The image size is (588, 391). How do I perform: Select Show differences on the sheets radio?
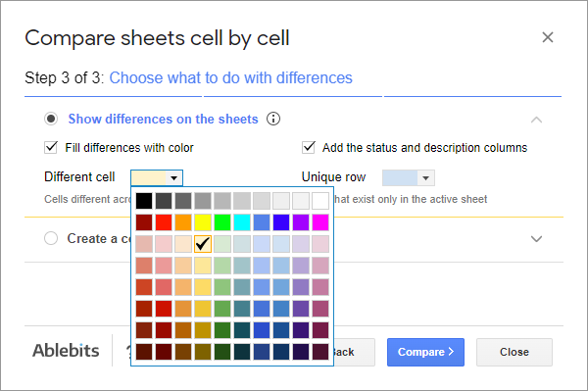pos(51,119)
